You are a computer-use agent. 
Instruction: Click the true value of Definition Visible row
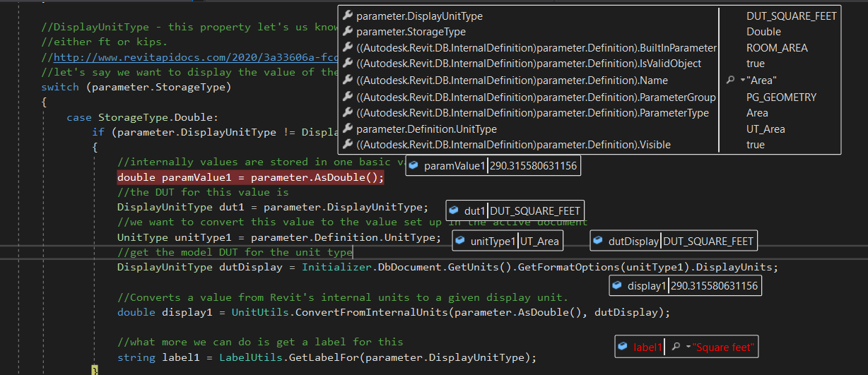756,145
